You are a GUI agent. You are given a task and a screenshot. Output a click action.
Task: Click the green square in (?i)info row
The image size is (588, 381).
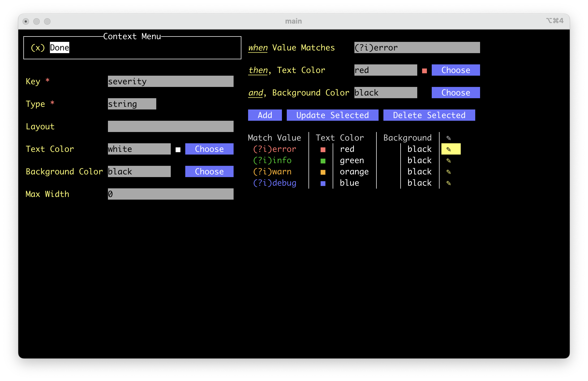(x=323, y=161)
